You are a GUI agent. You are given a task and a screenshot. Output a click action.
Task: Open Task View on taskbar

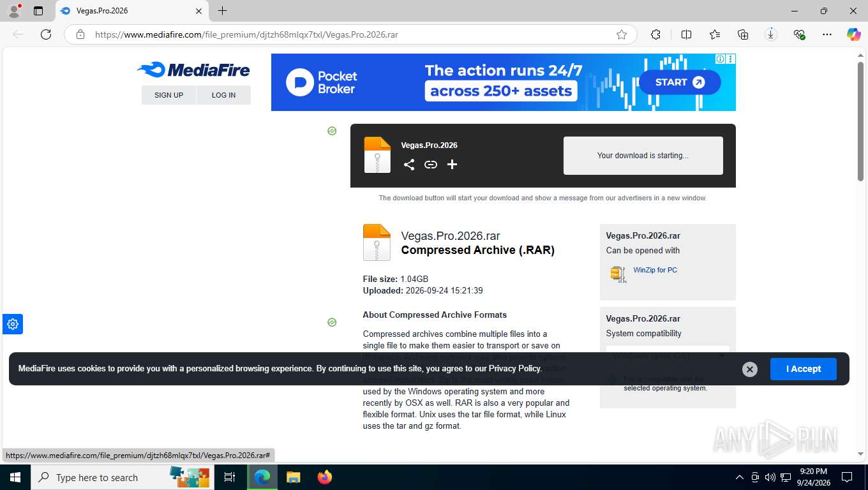pos(230,477)
